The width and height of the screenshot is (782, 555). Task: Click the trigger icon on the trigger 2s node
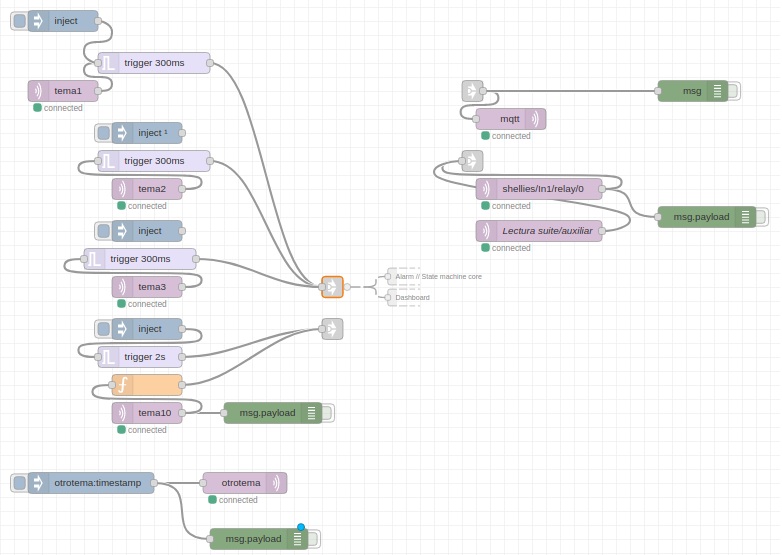(x=108, y=357)
